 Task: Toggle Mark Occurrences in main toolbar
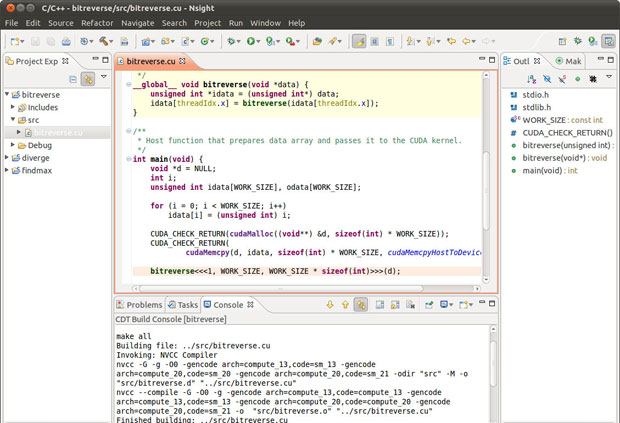[359, 42]
